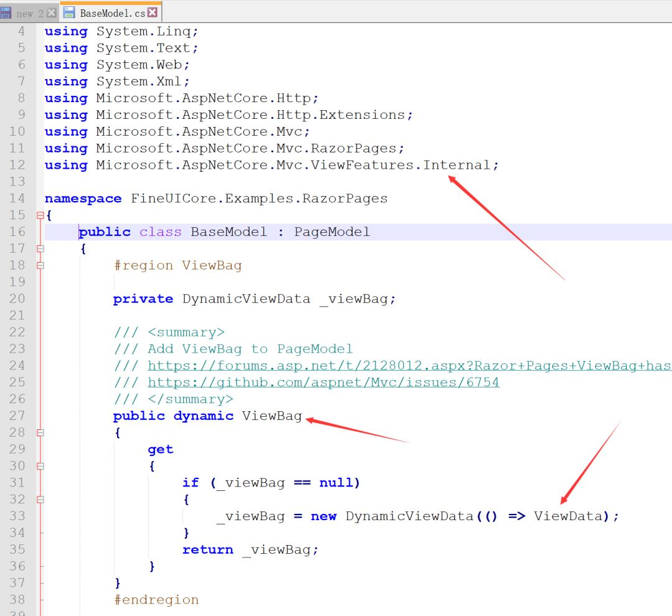Click '#region ViewBag' directive

178,265
